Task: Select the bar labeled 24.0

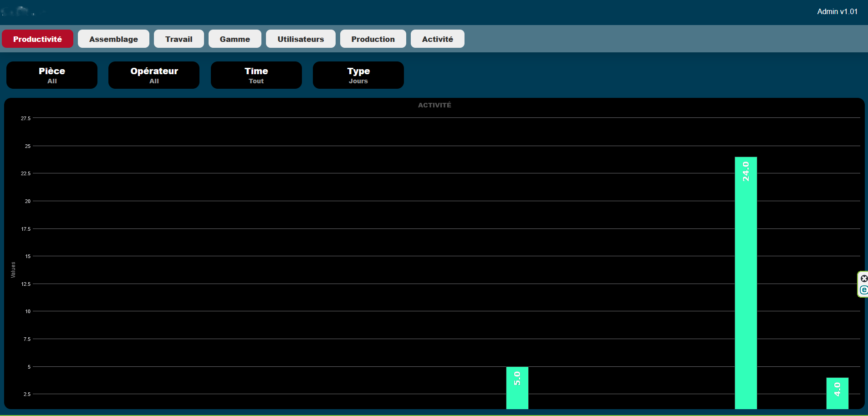Action: click(745, 283)
